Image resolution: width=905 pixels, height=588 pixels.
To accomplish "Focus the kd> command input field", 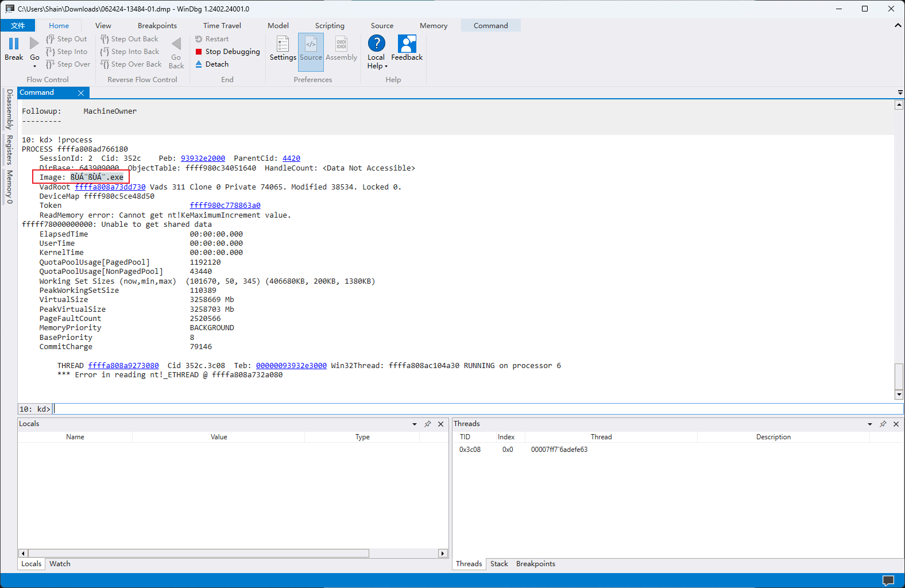I will [x=478, y=409].
